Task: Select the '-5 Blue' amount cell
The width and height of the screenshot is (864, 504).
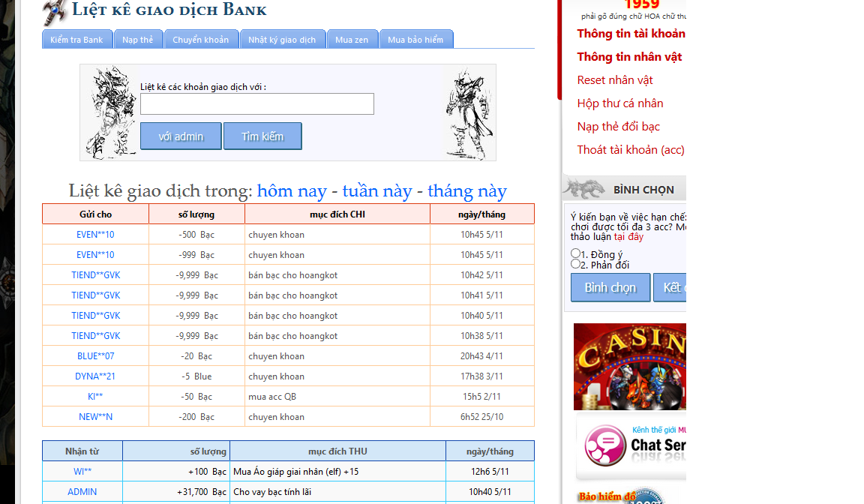Action: [x=196, y=376]
